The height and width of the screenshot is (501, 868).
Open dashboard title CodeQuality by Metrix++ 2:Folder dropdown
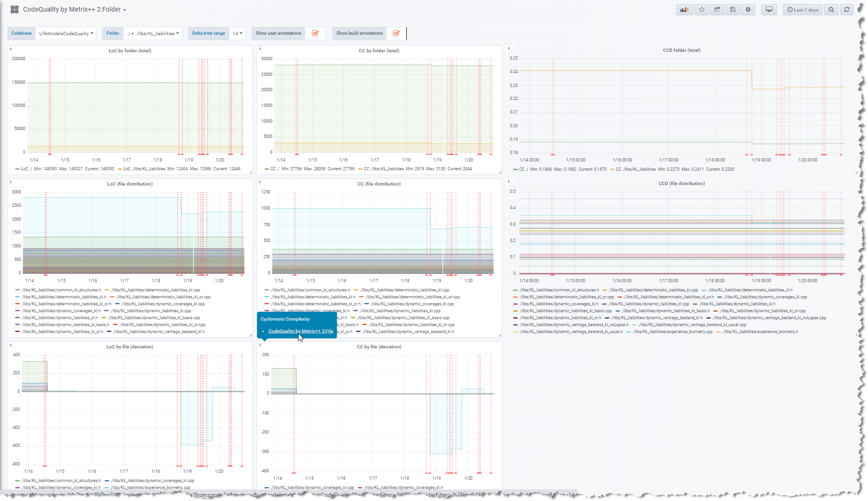[74, 9]
